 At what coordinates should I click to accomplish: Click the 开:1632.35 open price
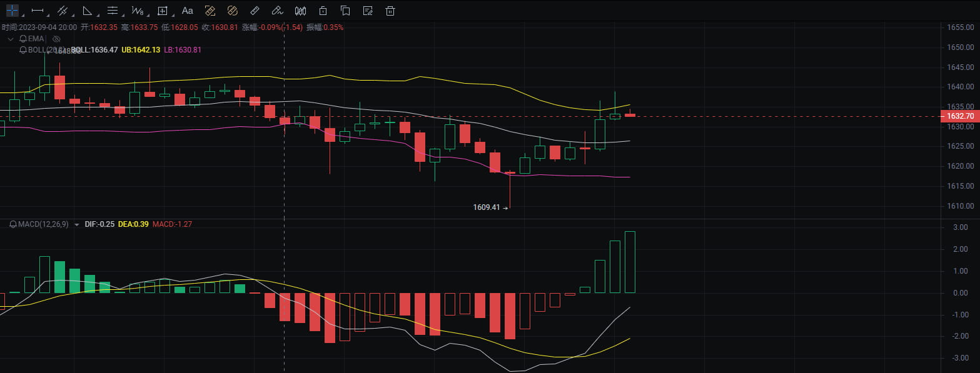100,27
